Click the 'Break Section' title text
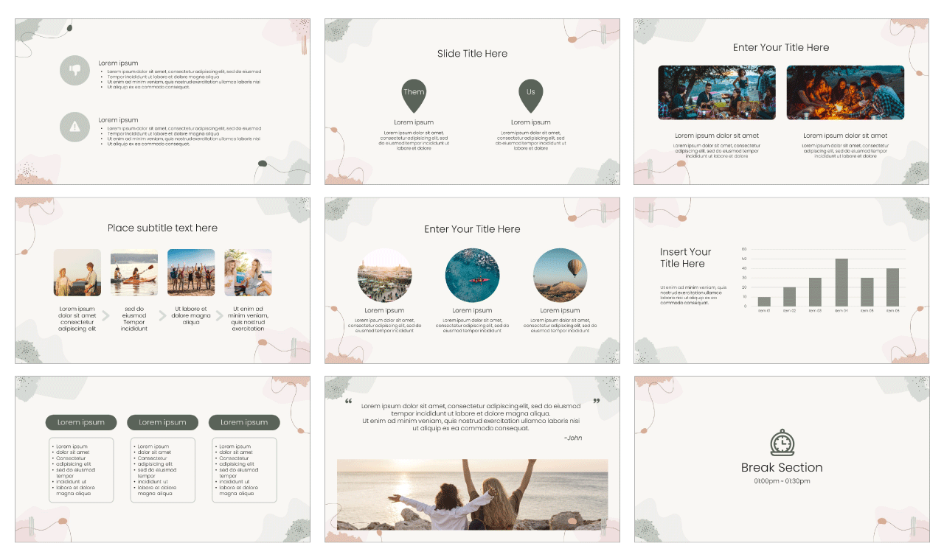The height and width of the screenshot is (560, 944). pos(782,467)
